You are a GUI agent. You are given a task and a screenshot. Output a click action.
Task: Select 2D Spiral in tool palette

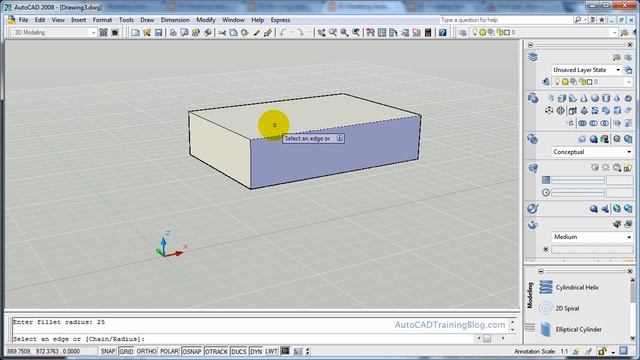tap(567, 309)
